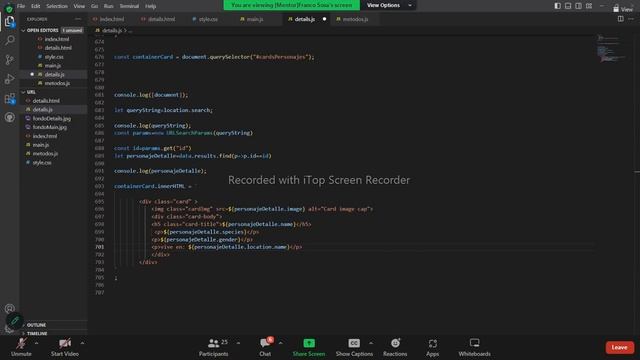Open the Run and Debug view

9,79
